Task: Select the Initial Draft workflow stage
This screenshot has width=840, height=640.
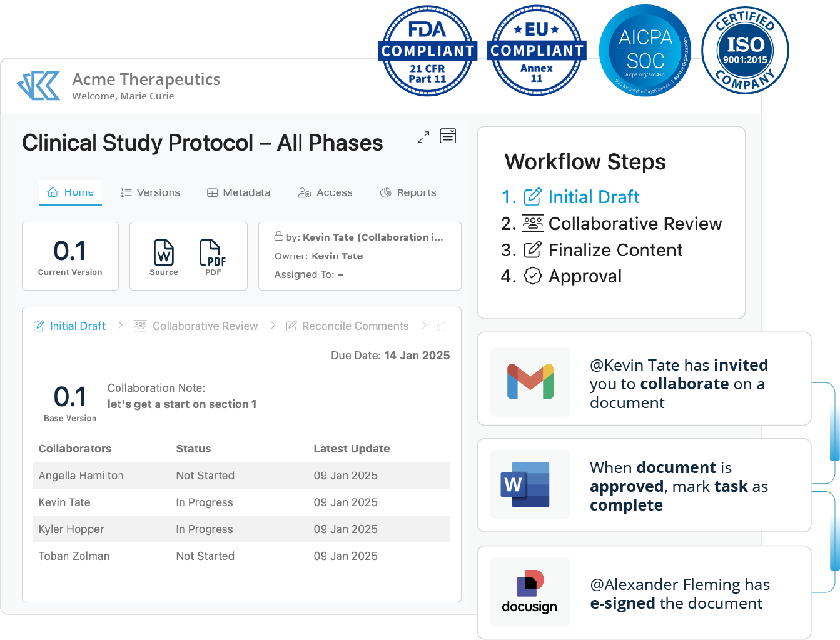Action: (69, 326)
